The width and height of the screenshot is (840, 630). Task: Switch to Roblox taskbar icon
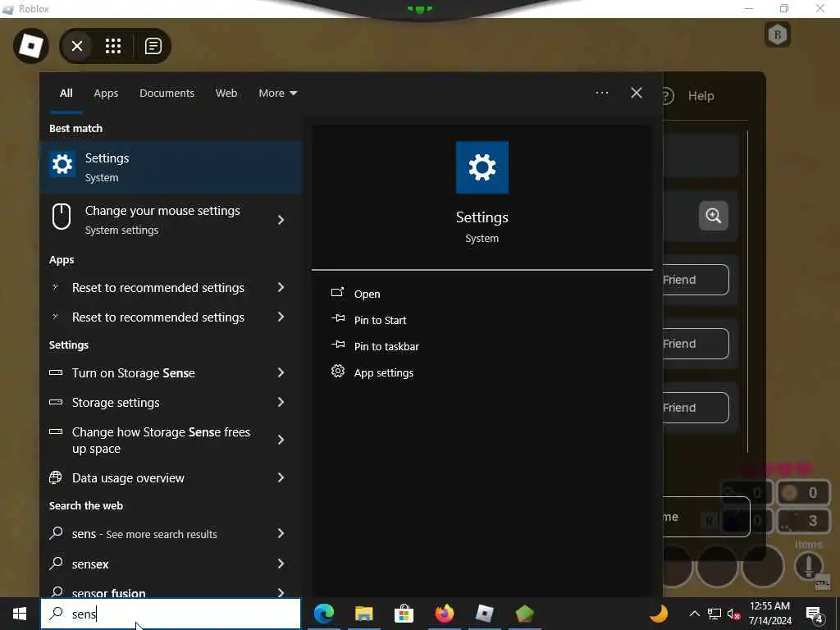(484, 614)
